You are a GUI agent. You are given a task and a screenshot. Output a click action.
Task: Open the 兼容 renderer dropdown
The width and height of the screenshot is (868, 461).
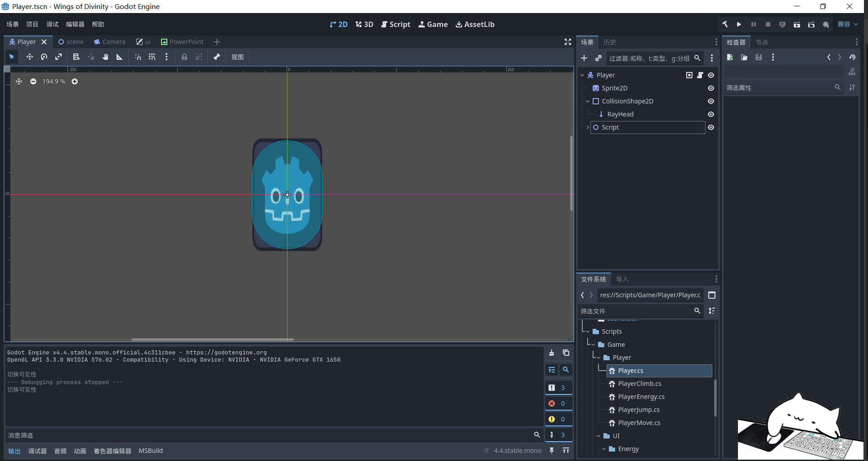[x=848, y=24]
